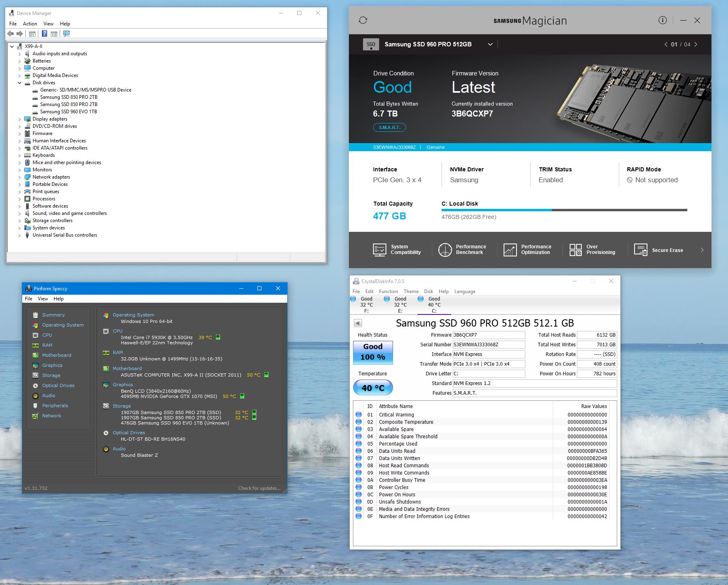Click the Firmware field in CrystalDiskInfo
Screen dimensions: 728x585
(x=489, y=335)
